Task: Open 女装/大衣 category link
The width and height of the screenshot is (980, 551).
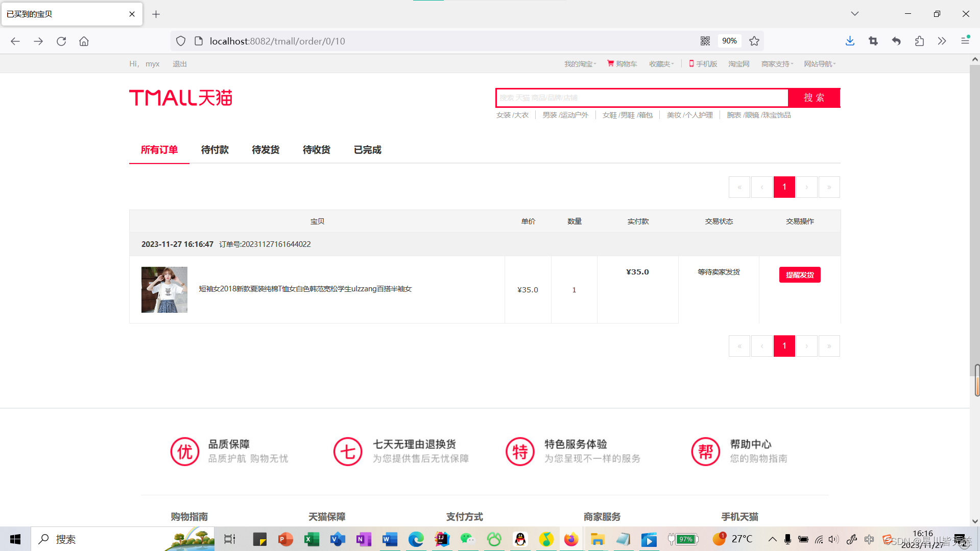Action: [x=512, y=115]
